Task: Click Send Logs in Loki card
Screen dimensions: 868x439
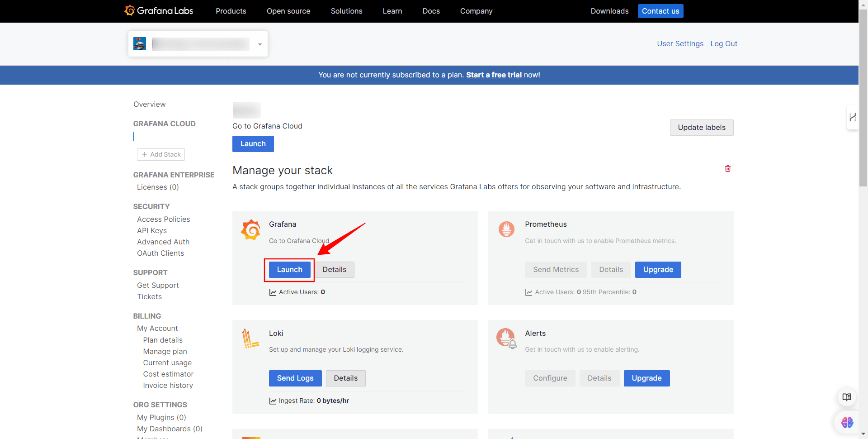Action: tap(295, 378)
